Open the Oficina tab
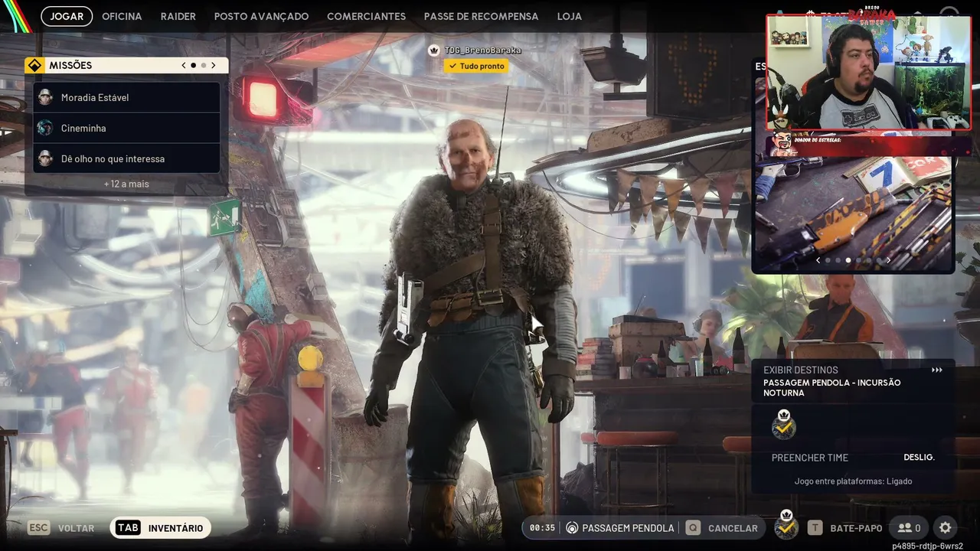This screenshot has width=980, height=551. point(122,16)
